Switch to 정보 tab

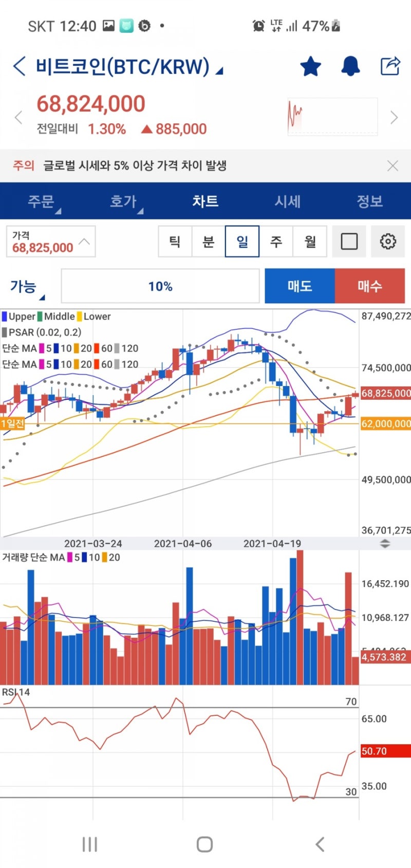click(x=370, y=201)
